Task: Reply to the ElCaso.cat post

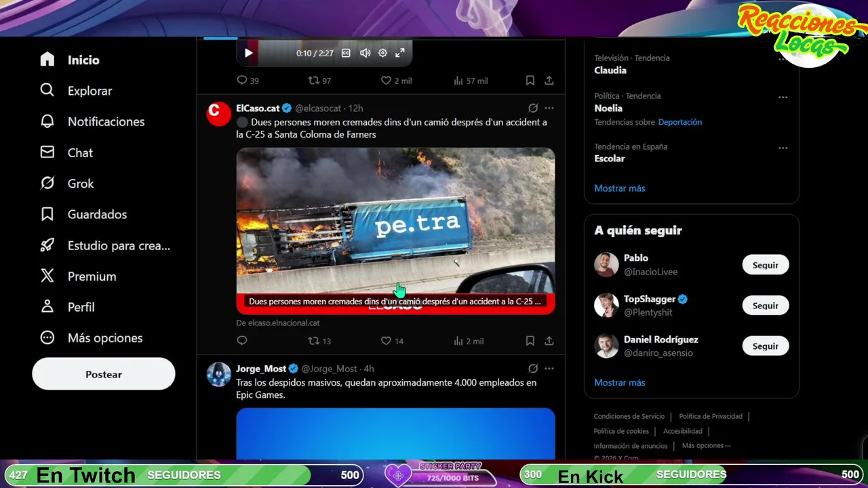Action: [x=242, y=341]
